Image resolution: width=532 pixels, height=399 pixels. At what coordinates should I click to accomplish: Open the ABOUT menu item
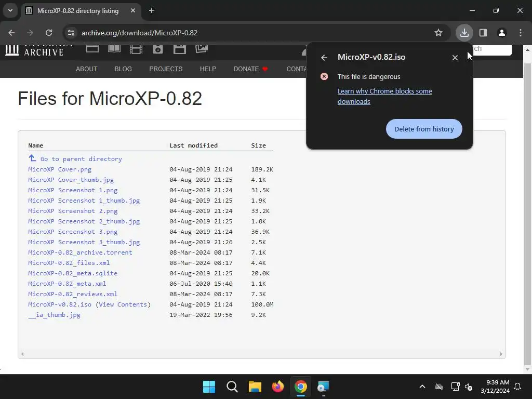87,69
